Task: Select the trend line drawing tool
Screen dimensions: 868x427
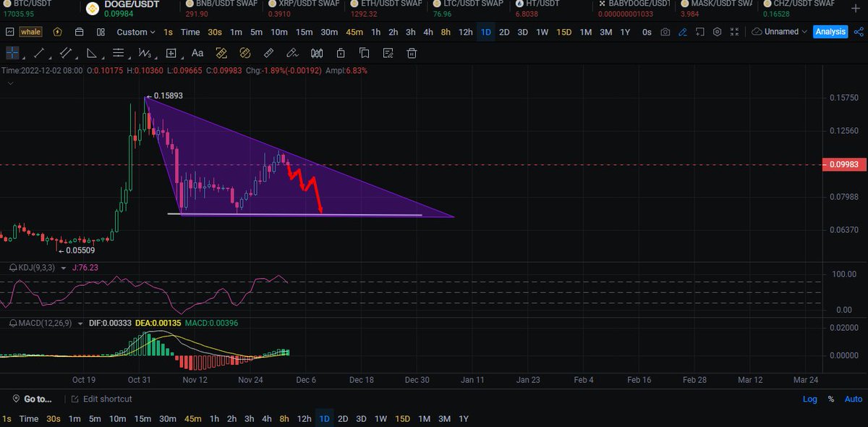Action: (x=39, y=53)
